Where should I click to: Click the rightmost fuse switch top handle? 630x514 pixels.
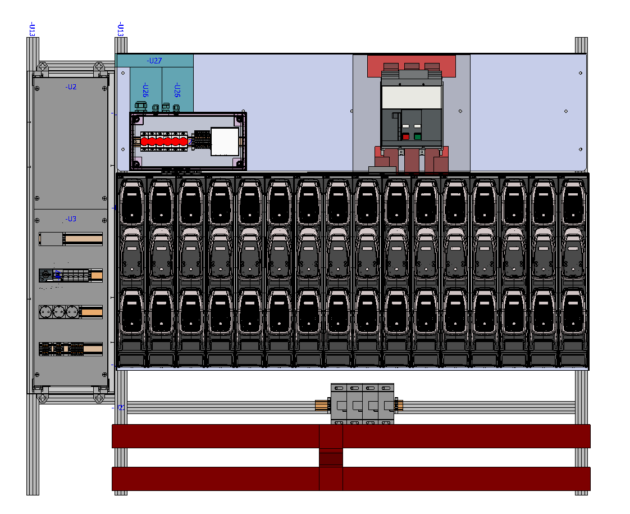[572, 203]
